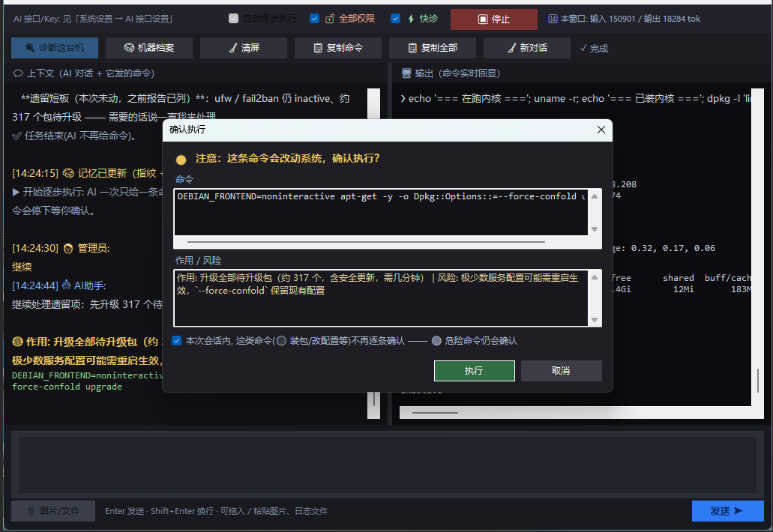Click the 作用/风险 box scroll-up arrow
The height and width of the screenshot is (532, 773).
tap(595, 277)
